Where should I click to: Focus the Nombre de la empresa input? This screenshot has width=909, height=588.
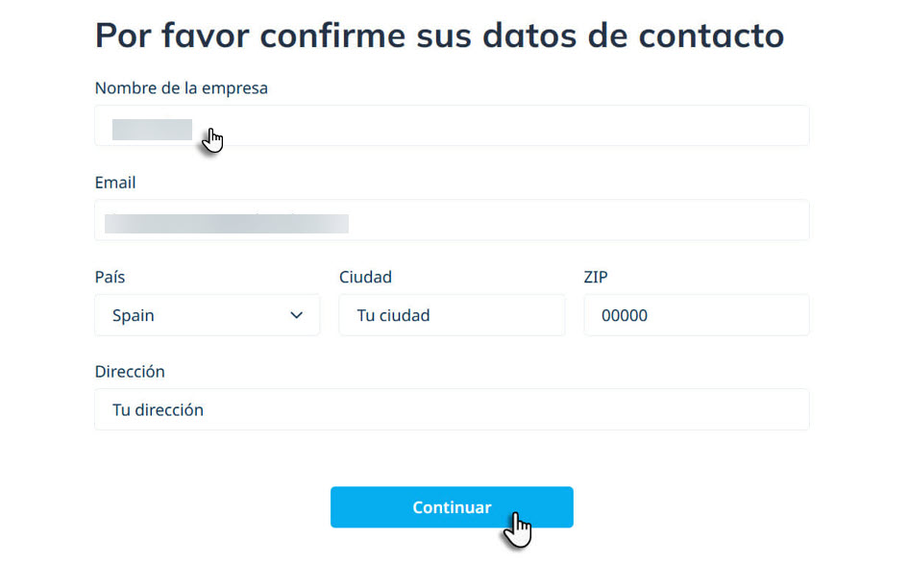(500, 126)
